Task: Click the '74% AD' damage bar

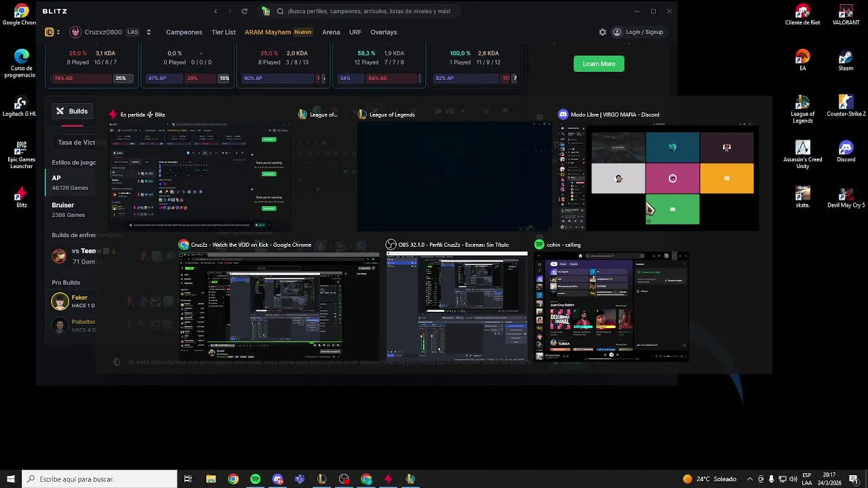Action: coord(83,78)
